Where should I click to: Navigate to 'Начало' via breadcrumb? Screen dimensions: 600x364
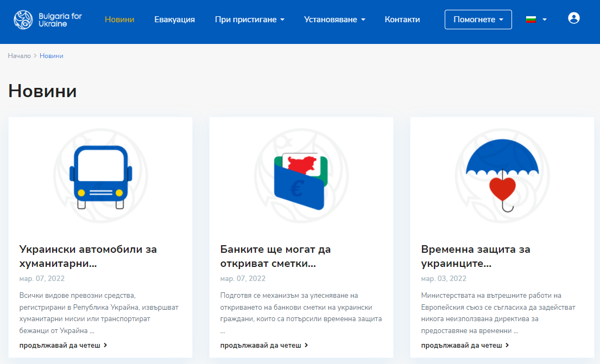(19, 55)
